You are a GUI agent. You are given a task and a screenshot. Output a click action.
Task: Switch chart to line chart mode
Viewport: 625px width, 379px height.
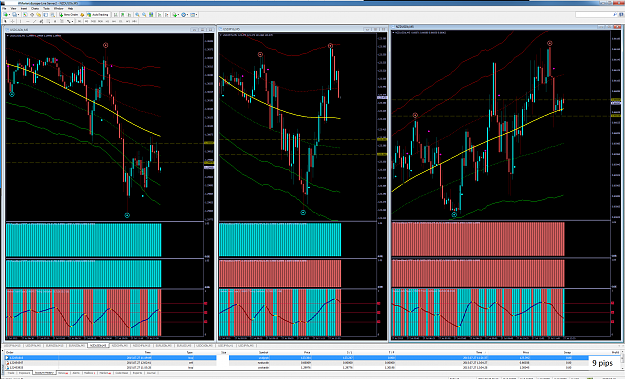pos(129,15)
